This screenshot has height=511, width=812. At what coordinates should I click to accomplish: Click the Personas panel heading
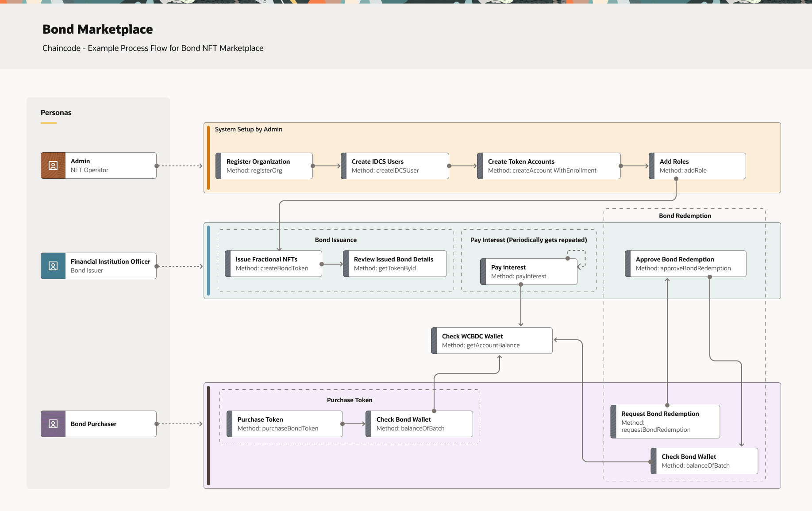click(56, 112)
